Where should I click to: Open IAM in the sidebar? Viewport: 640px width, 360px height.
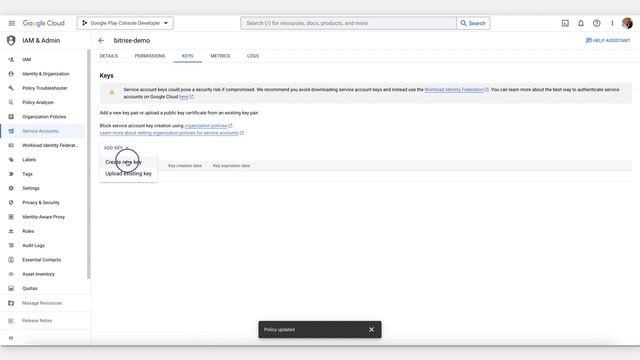point(43,60)
